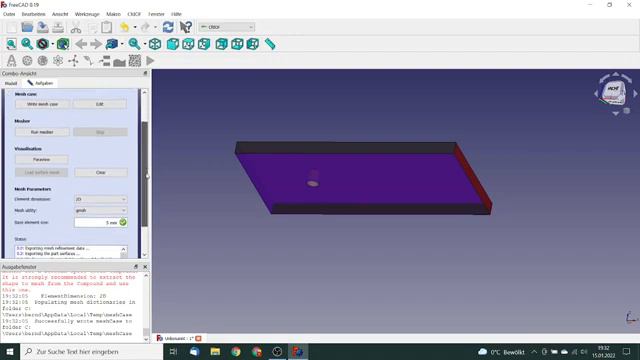Open the Element dimension dropdown
This screenshot has width=640, height=360.
100,199
